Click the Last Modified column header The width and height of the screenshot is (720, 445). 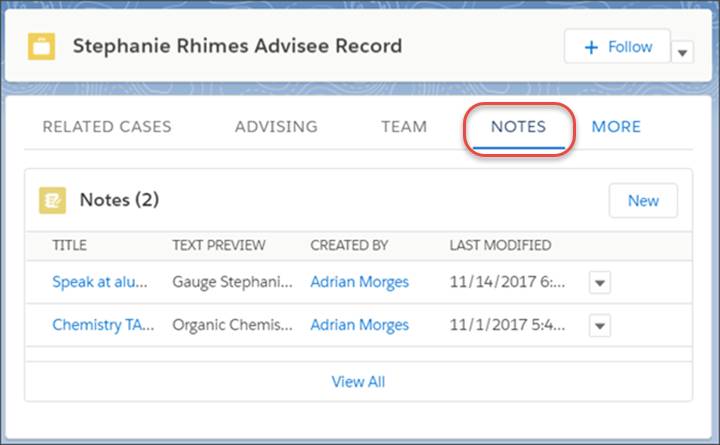pos(501,245)
